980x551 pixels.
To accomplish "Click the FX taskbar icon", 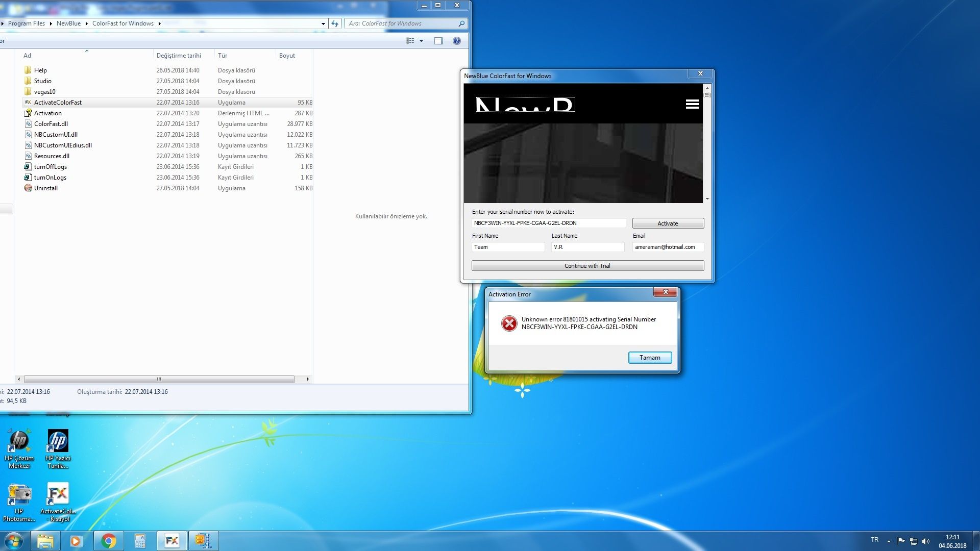I will 171,541.
